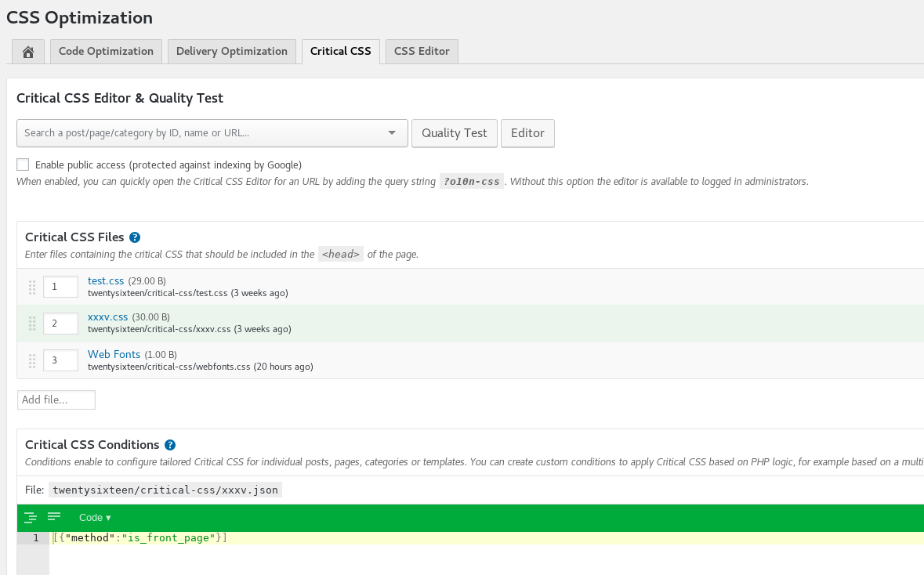The height and width of the screenshot is (575, 924).
Task: Open help for Critical CSS Files section
Action: click(x=135, y=237)
